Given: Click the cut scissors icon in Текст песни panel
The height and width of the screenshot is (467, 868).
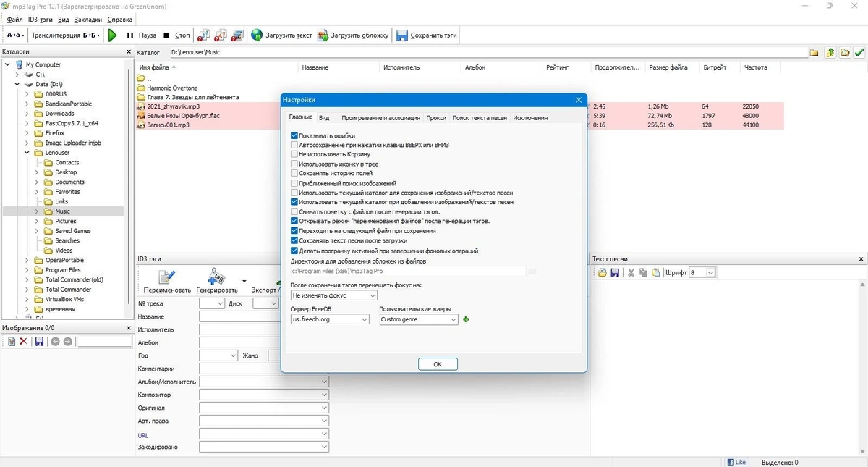Looking at the screenshot, I should coord(631,272).
